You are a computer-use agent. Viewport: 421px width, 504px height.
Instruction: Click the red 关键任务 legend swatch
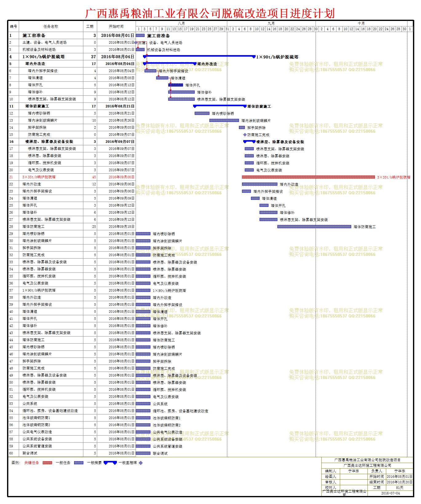click(x=47, y=463)
